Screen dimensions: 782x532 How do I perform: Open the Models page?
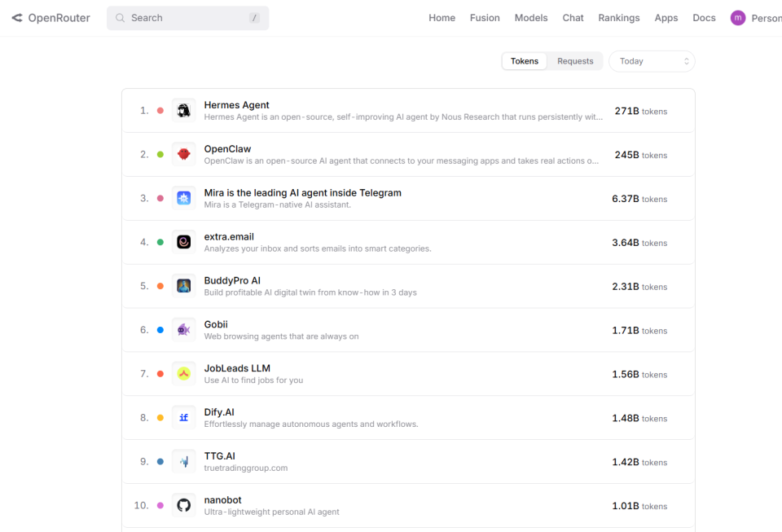tap(531, 18)
